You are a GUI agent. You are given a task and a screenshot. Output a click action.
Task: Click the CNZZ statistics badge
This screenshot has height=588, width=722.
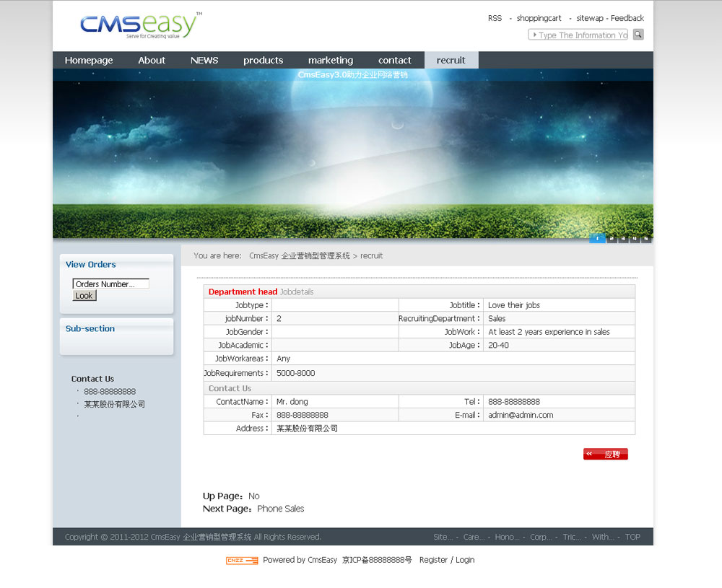pos(242,561)
